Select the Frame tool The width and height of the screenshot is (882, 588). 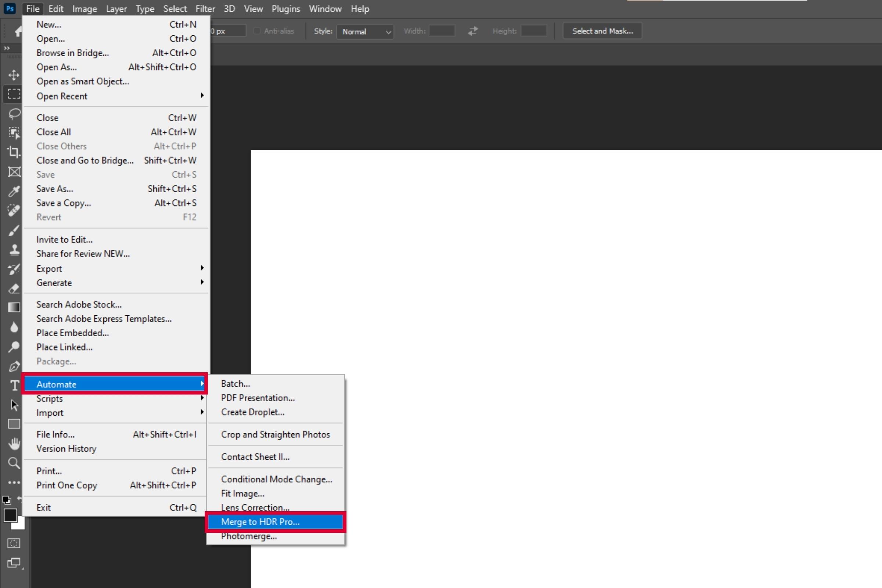click(x=14, y=172)
